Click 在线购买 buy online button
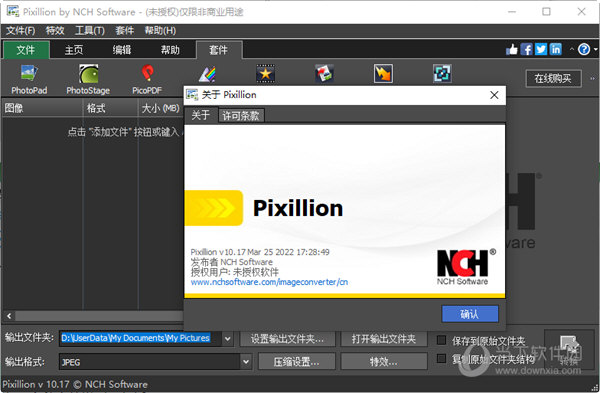The image size is (600, 393). [x=553, y=78]
